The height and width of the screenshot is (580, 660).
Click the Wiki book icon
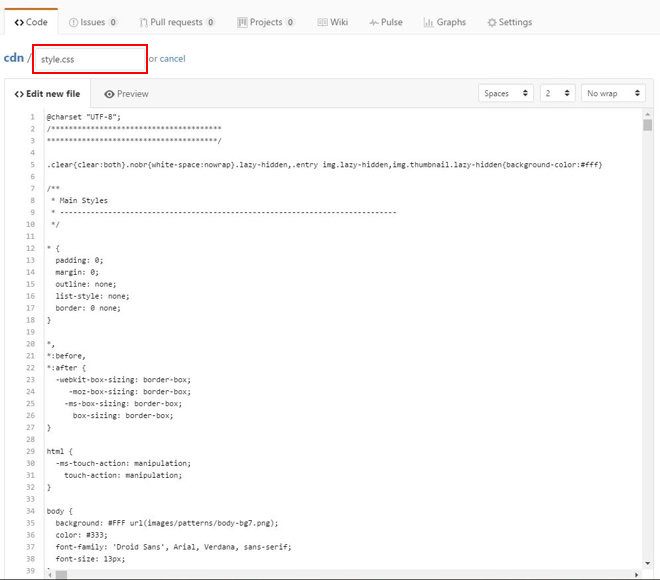pos(322,22)
